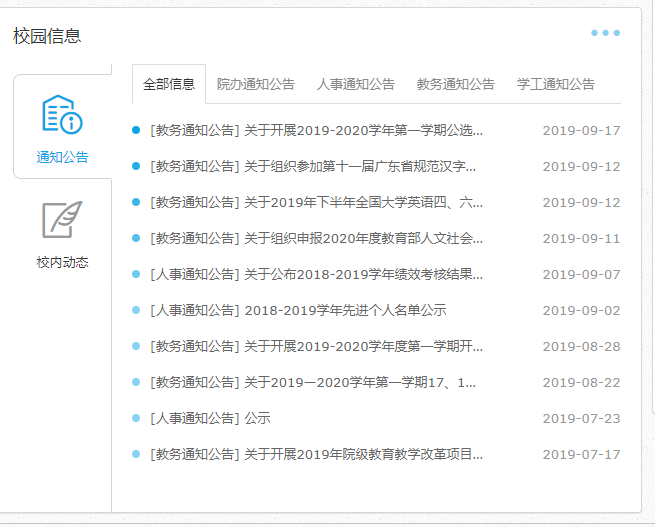655x527 pixels.
Task: Switch to the 学工通知公告 tab
Action: pyautogui.click(x=555, y=84)
